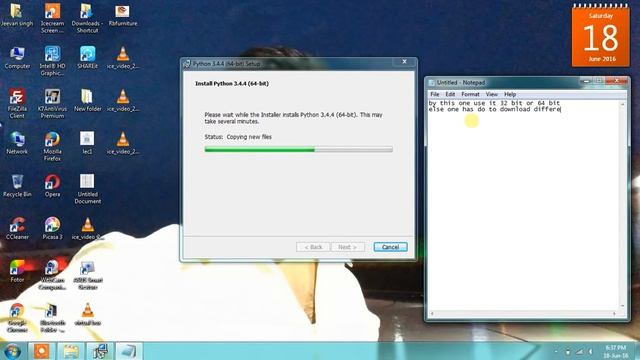This screenshot has width=640, height=360.
Task: Click inside the Notepad text area
Action: pyautogui.click(x=523, y=205)
